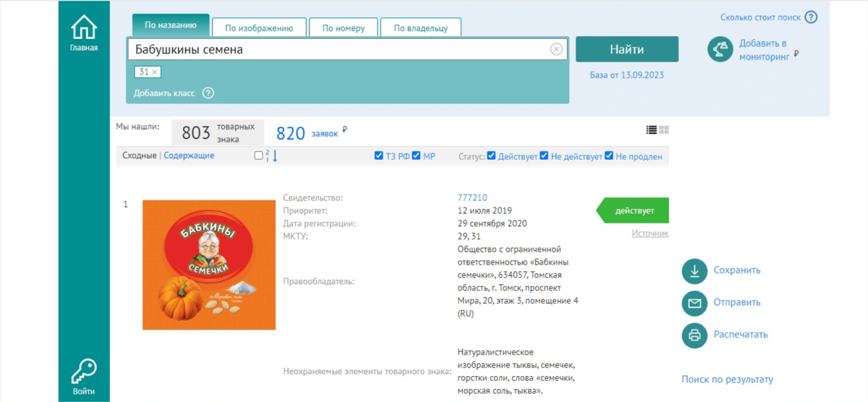Click the Сохранить text link
This screenshot has height=402, width=868.
pos(737,270)
